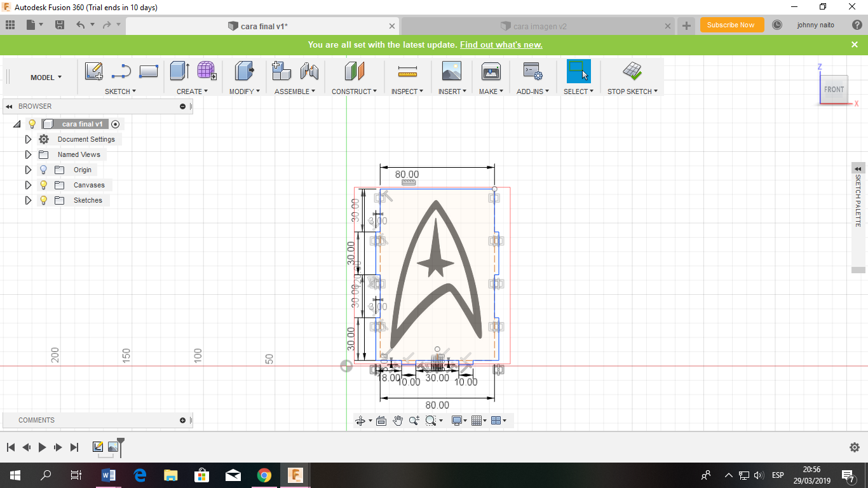Open the SKETCH menu
Image resolution: width=868 pixels, height=488 pixels.
click(120, 91)
